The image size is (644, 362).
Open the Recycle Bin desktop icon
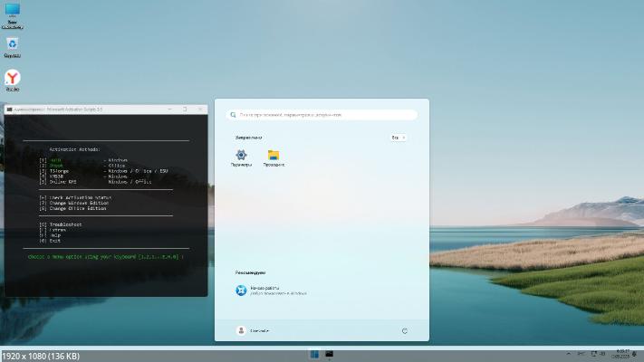tap(13, 43)
